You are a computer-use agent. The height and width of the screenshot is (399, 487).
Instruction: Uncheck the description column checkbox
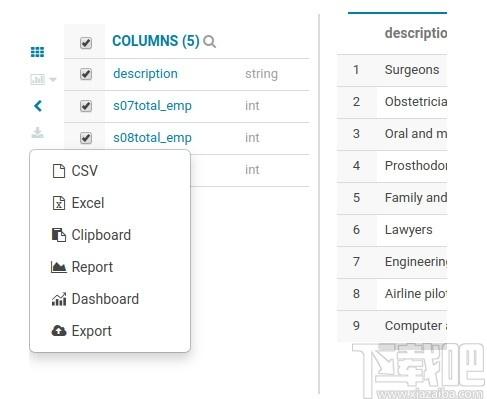[86, 74]
